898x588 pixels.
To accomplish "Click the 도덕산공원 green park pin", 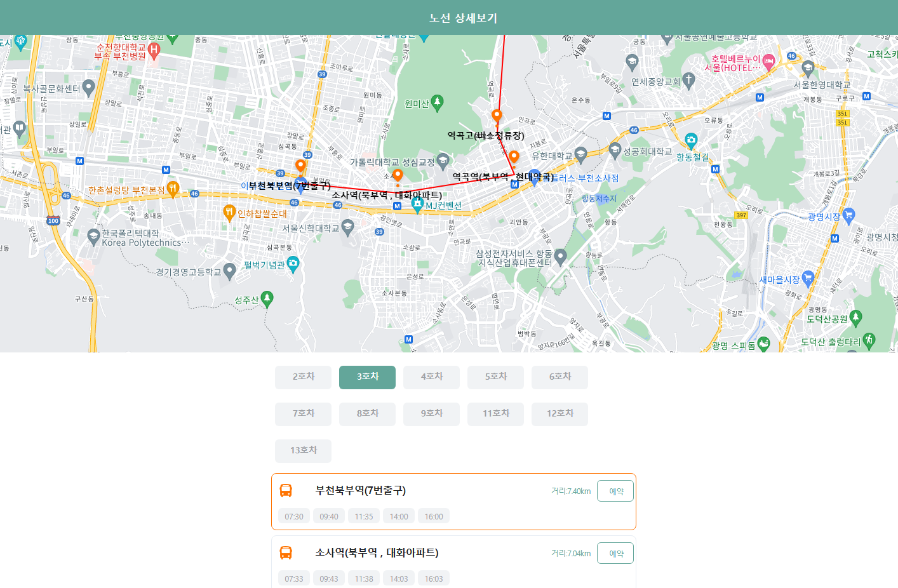I will point(856,318).
